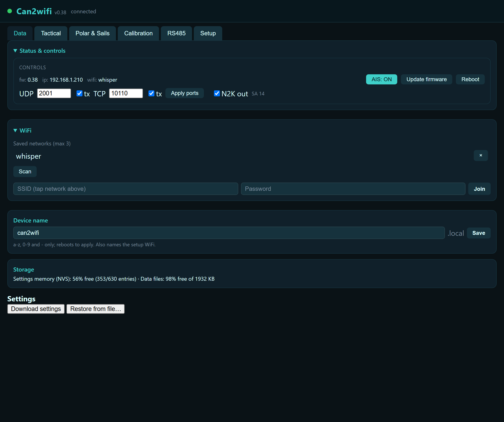Scan for WiFi networks
This screenshot has height=422, width=504.
[25, 172]
